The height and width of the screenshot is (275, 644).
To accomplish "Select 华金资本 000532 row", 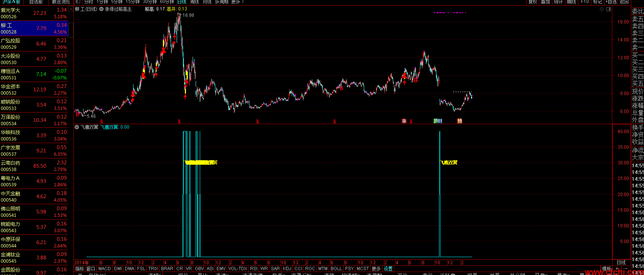I will pyautogui.click(x=34, y=89).
